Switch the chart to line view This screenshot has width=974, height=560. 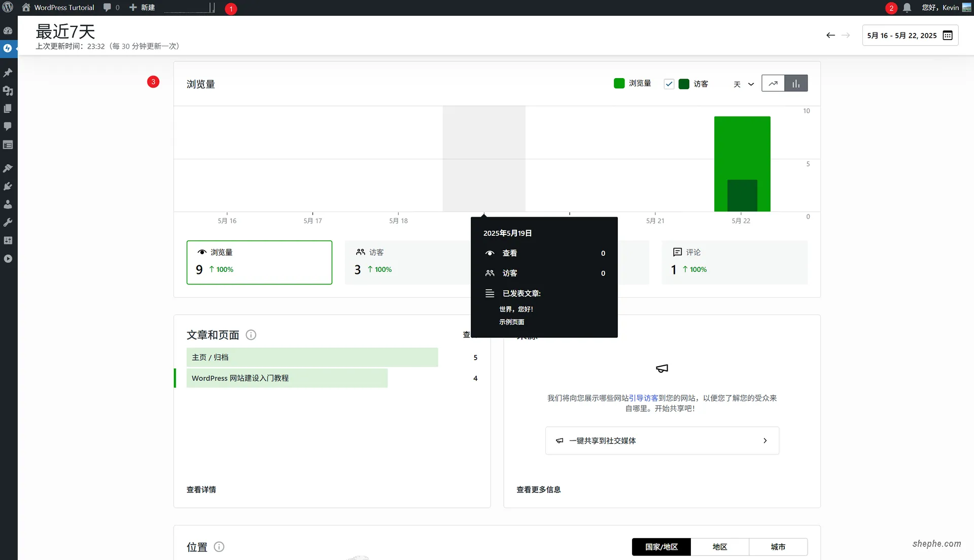click(x=773, y=83)
